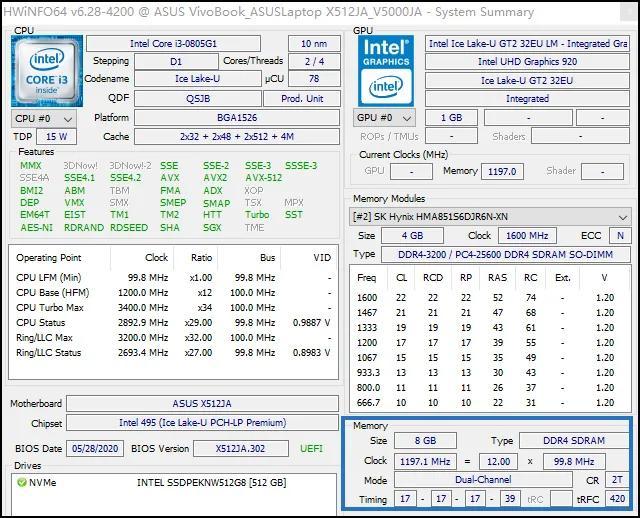Click the Memory Type DDR4 SDRAM field
This screenshot has height=518, width=640.
574,441
